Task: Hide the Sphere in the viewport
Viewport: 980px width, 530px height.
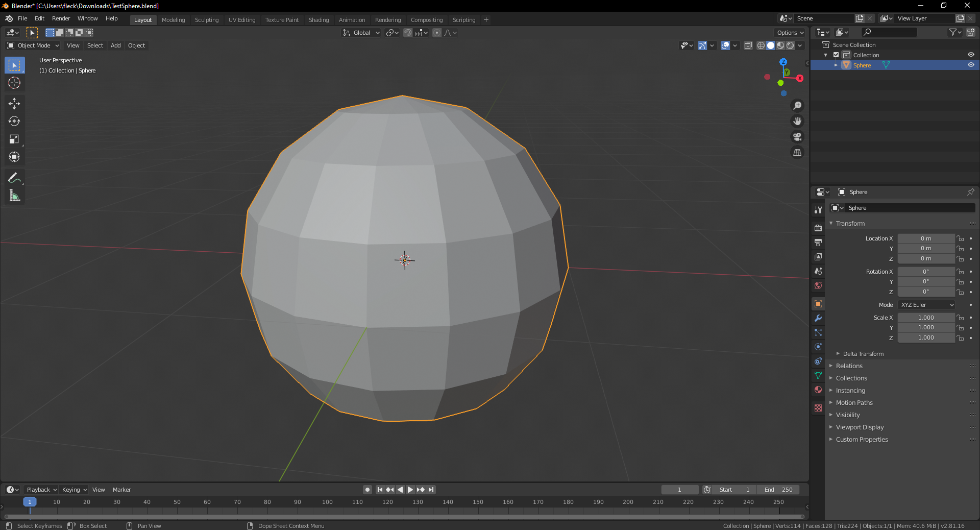Action: tap(971, 65)
